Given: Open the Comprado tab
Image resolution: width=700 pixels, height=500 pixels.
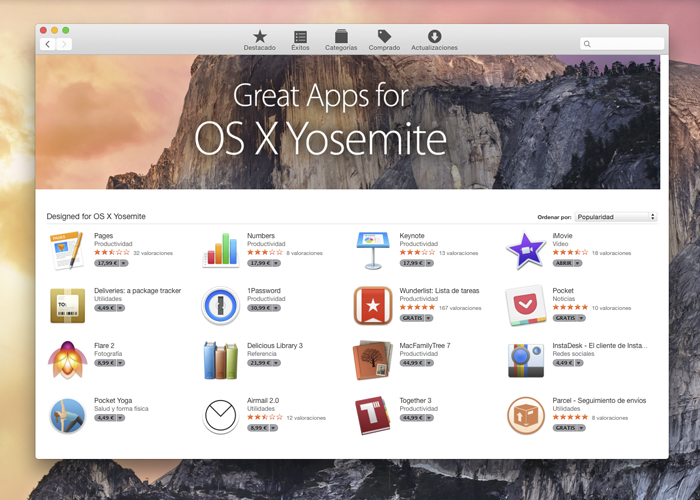Looking at the screenshot, I should tap(384, 40).
